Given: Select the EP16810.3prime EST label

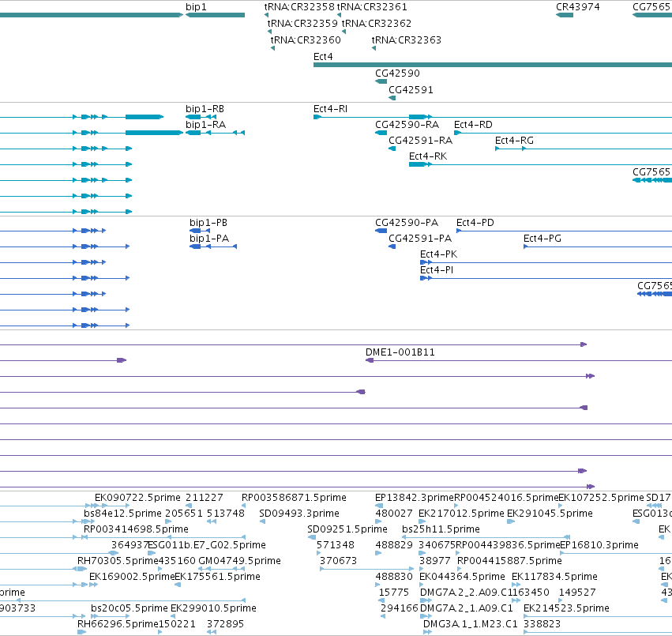Looking at the screenshot, I should [599, 545].
